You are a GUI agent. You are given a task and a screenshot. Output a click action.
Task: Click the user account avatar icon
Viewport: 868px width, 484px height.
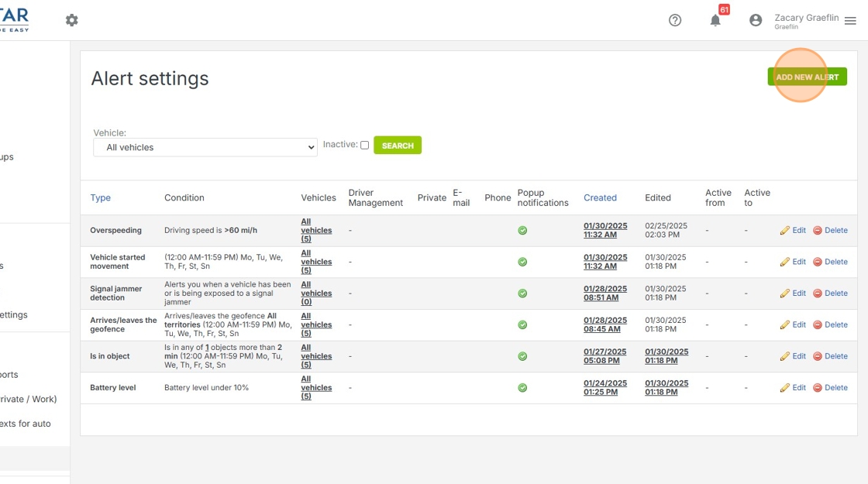[x=756, y=20]
